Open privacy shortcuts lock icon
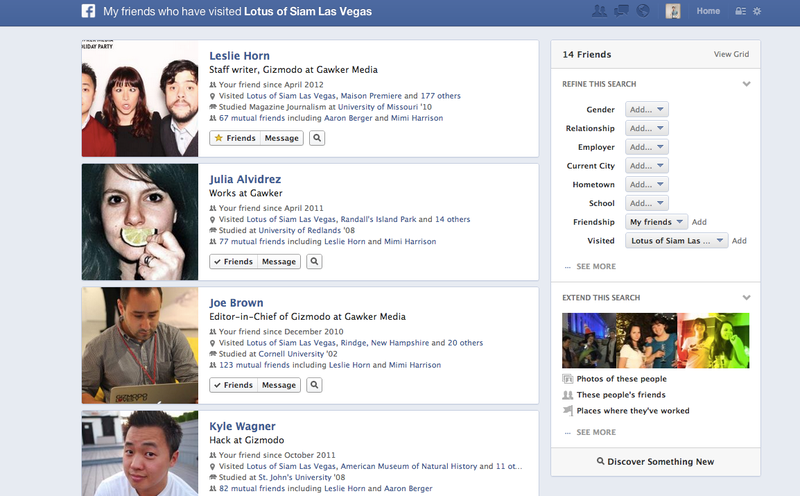The image size is (800, 496). pos(740,11)
